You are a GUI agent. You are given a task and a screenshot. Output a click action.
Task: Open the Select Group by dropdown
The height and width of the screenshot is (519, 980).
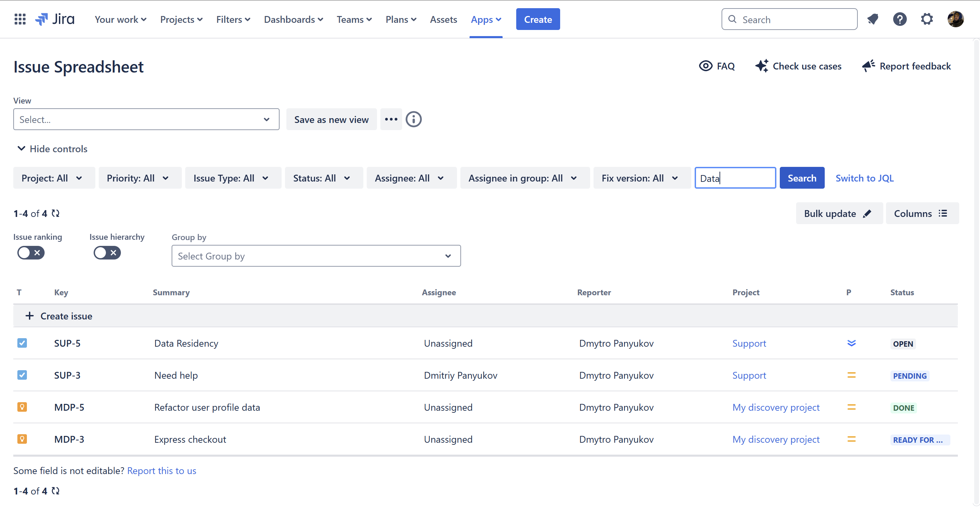tap(316, 256)
